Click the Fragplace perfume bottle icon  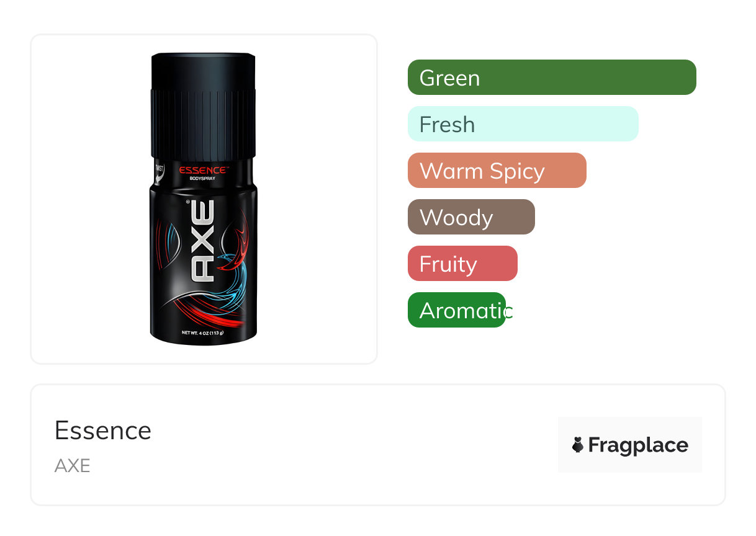pos(577,445)
